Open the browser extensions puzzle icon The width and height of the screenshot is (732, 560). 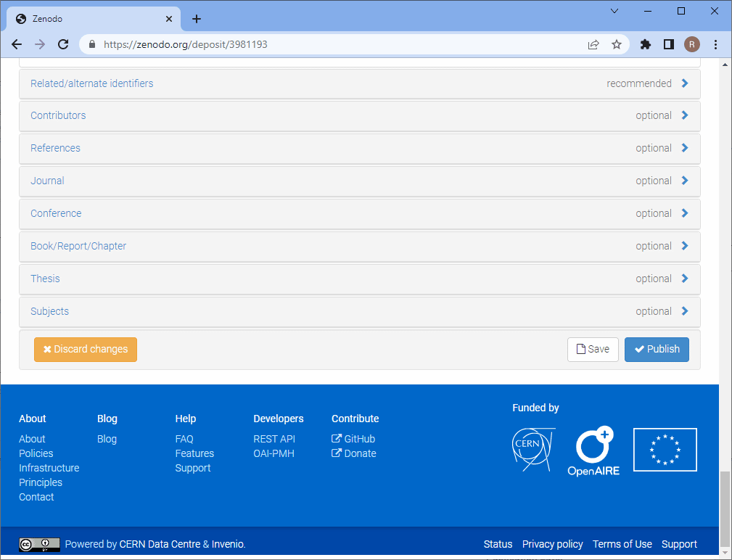click(645, 44)
